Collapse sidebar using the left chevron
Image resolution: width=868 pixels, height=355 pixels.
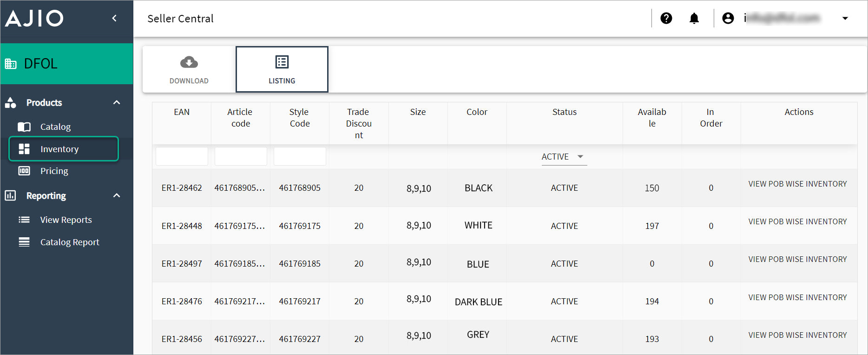(114, 18)
